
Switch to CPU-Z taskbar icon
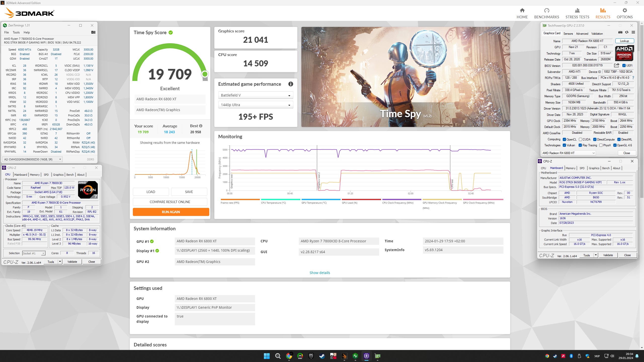click(366, 356)
